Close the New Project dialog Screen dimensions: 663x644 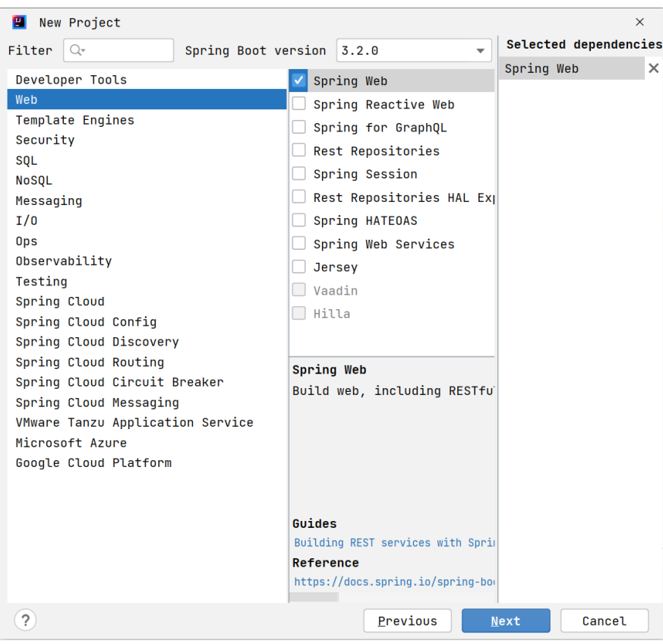(639, 22)
